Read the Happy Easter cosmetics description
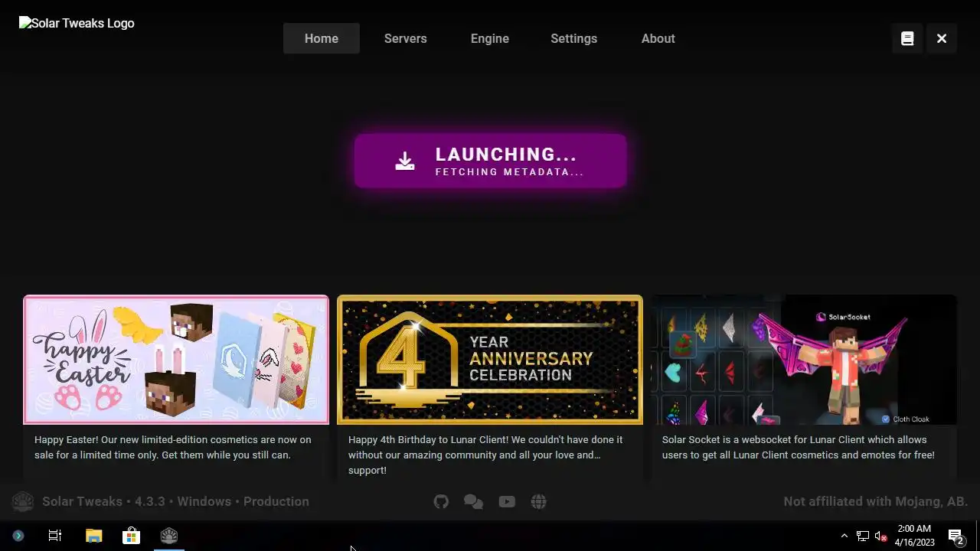The width and height of the screenshot is (980, 551). tap(173, 448)
